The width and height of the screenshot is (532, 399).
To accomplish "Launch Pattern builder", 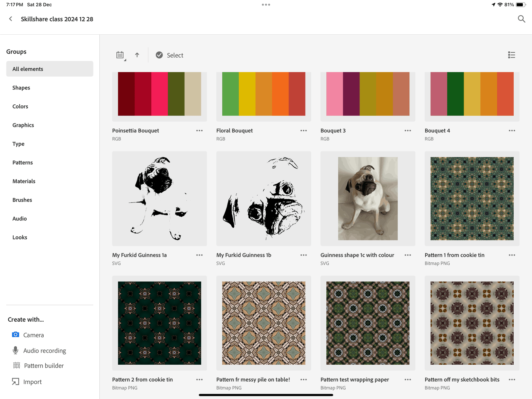I will point(44,366).
